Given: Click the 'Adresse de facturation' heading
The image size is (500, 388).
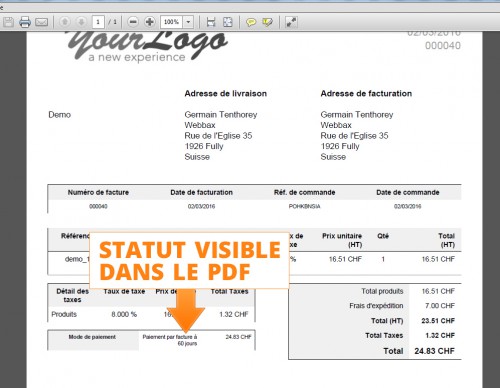Looking at the screenshot, I should point(366,94).
